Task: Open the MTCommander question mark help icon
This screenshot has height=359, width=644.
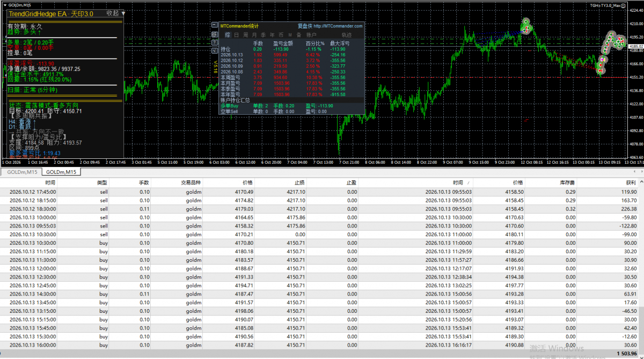Action: 214,42
